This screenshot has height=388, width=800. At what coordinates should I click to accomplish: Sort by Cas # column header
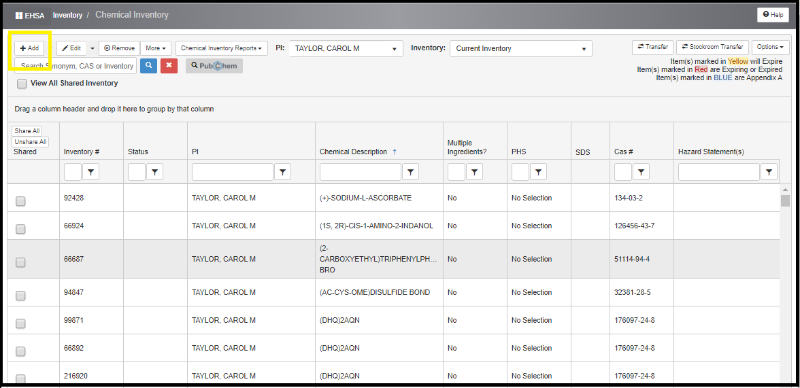pos(624,152)
